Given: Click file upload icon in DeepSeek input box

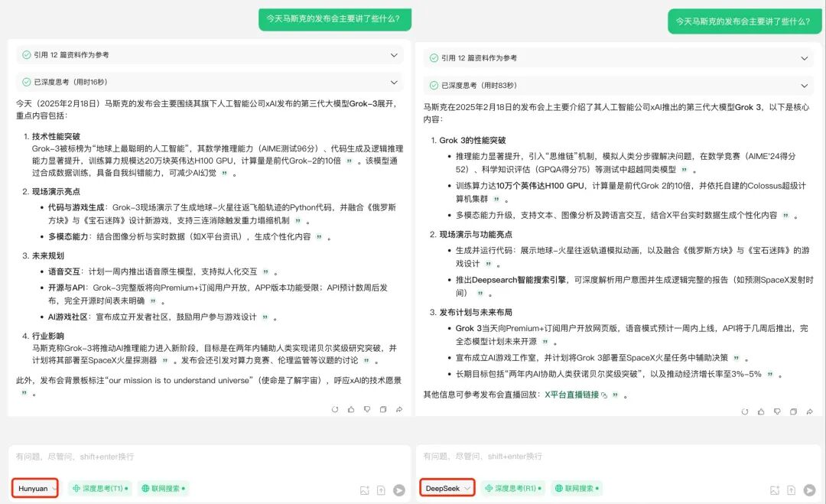Looking at the screenshot, I should (x=791, y=490).
